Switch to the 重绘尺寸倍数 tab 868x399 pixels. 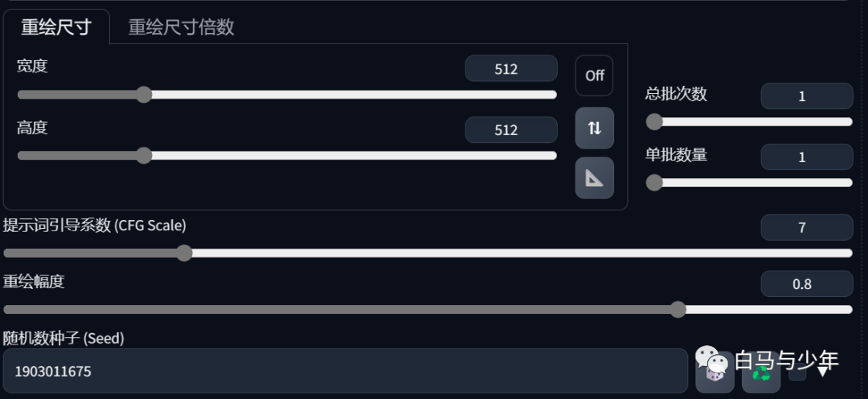coord(181,27)
